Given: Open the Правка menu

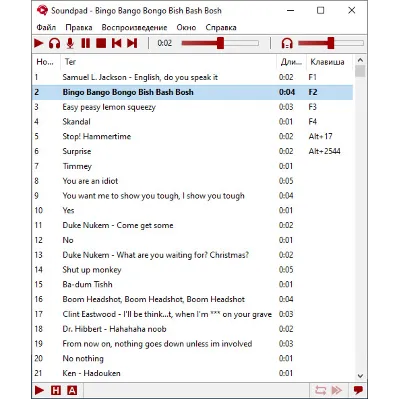Looking at the screenshot, I should click(79, 27).
